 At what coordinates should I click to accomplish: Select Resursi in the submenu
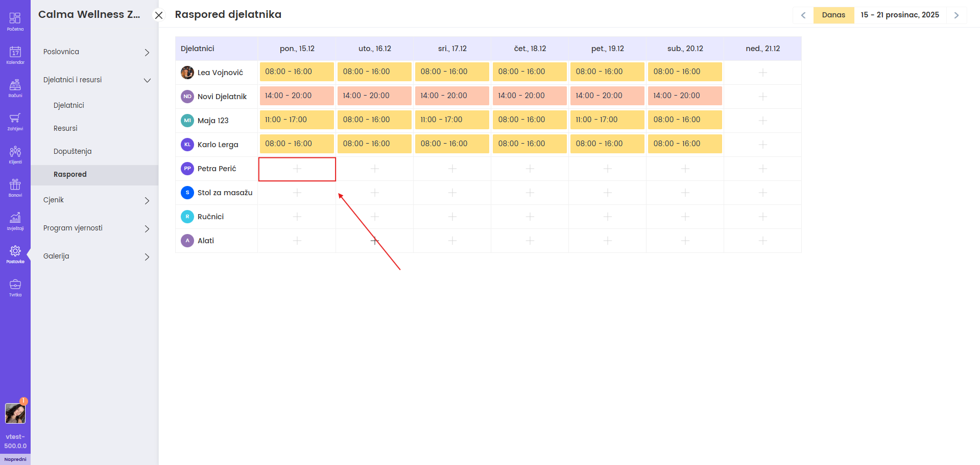[x=65, y=128]
